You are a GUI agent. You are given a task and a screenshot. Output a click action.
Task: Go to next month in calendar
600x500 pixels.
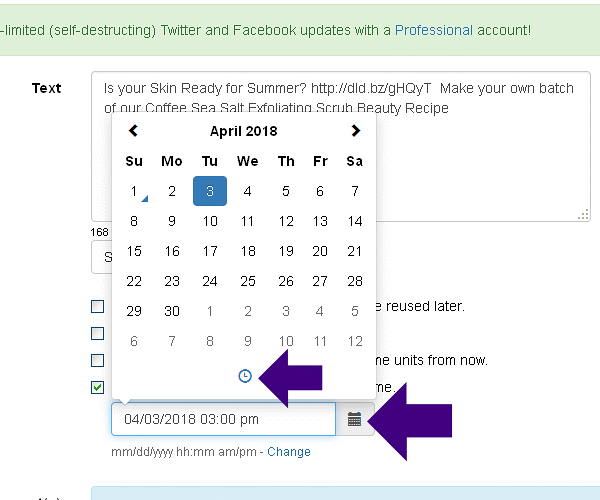click(355, 131)
